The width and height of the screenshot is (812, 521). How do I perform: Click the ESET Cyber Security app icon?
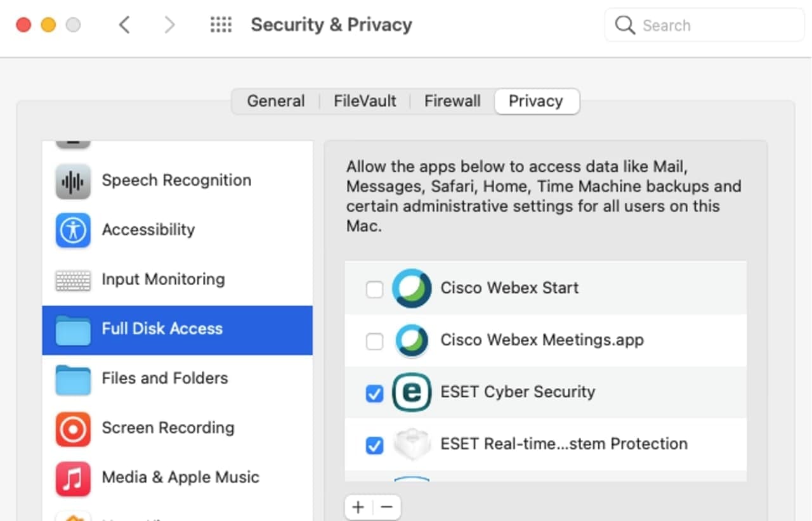click(412, 392)
